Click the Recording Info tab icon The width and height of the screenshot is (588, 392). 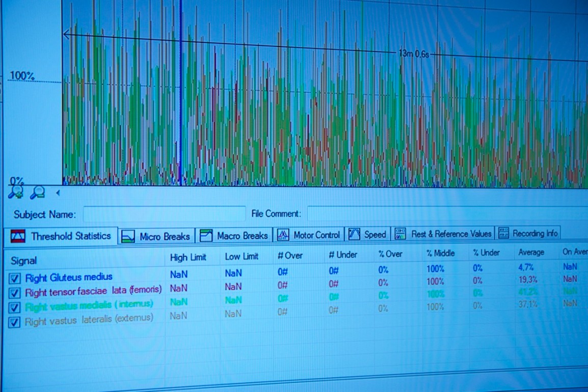coord(503,233)
